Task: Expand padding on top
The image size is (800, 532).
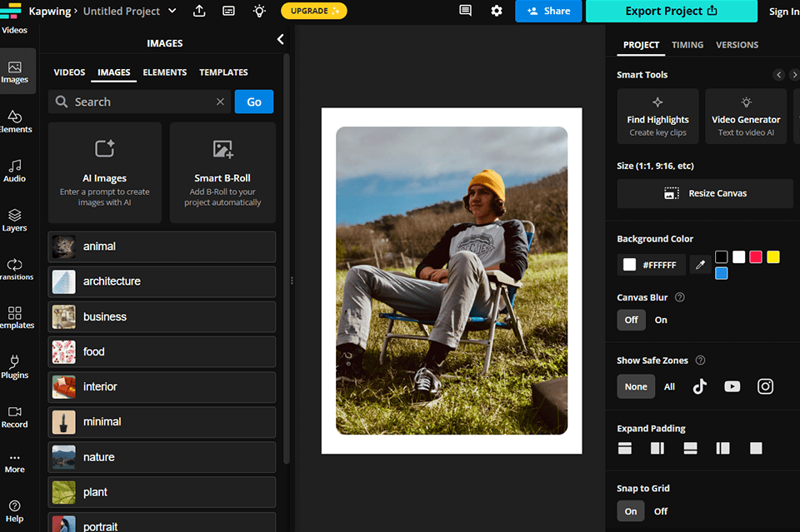Action: [x=624, y=448]
